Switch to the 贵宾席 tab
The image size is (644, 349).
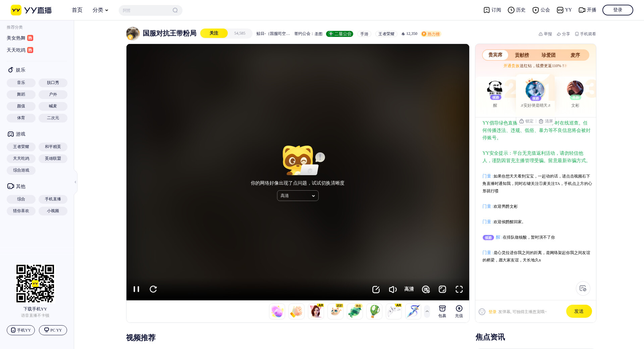(x=495, y=55)
